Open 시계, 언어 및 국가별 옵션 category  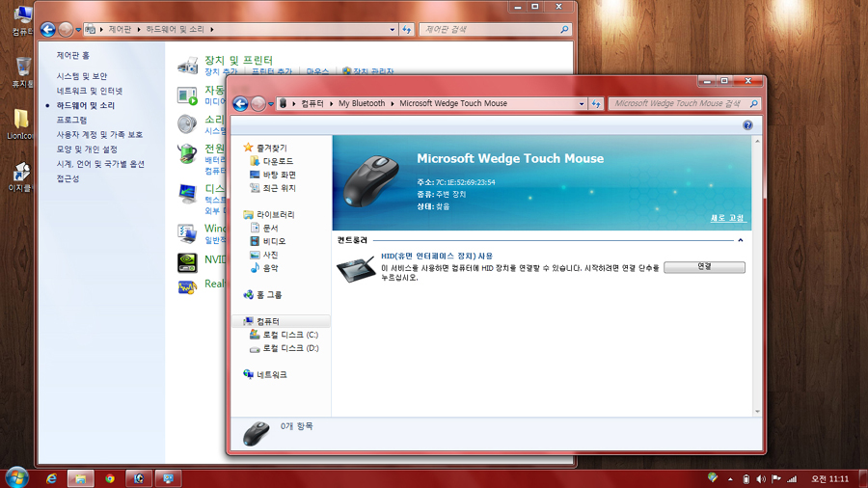coord(100,164)
